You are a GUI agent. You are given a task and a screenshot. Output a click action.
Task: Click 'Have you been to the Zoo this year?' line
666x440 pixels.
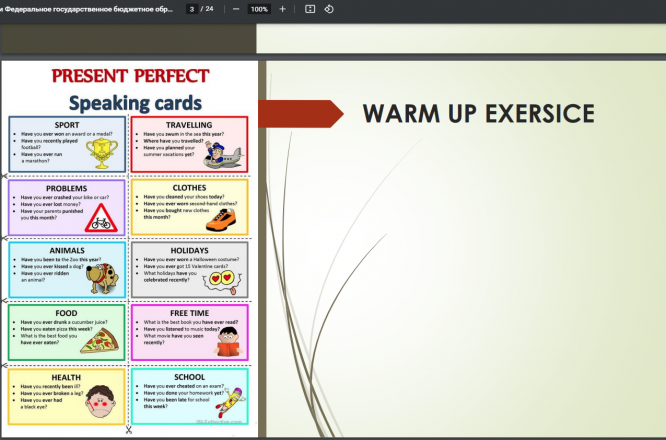61,259
